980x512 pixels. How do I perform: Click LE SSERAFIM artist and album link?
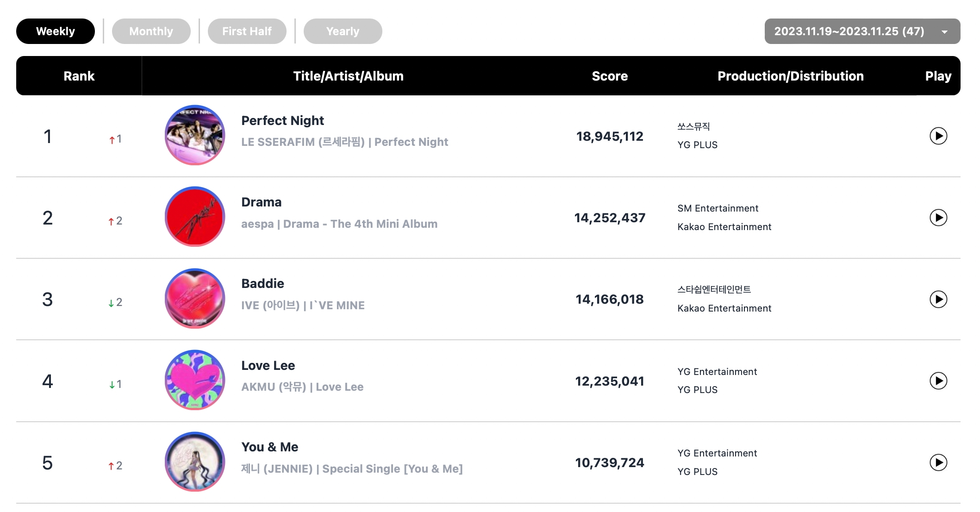click(x=344, y=142)
